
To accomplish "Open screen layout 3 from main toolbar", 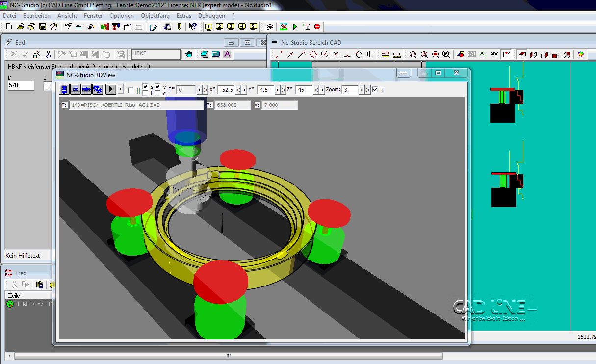I will click(230, 27).
